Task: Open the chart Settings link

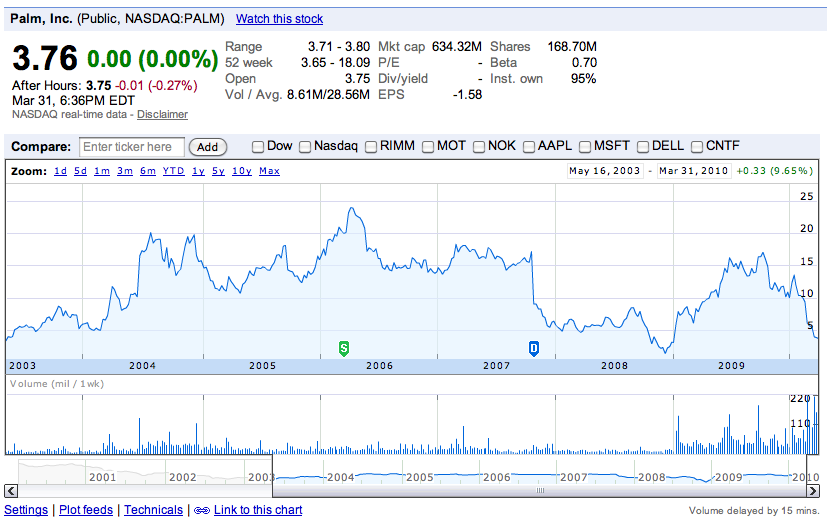Action: coord(26,510)
